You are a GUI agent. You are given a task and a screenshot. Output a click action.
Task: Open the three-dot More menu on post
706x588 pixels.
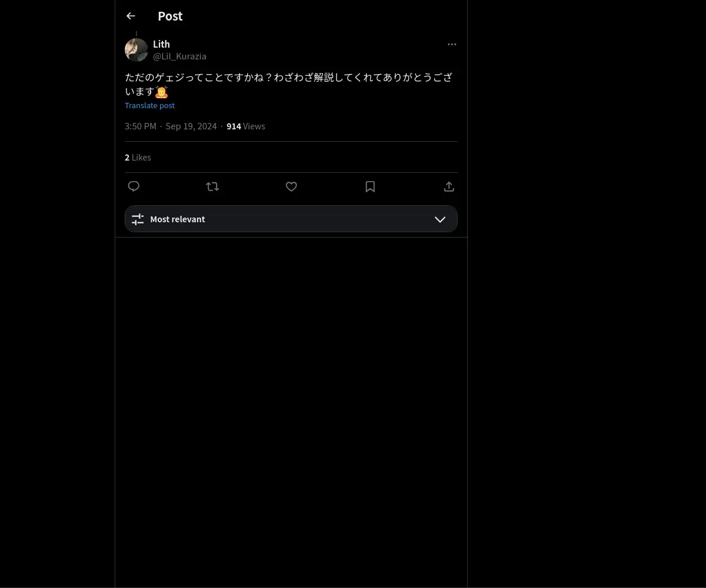tap(452, 44)
